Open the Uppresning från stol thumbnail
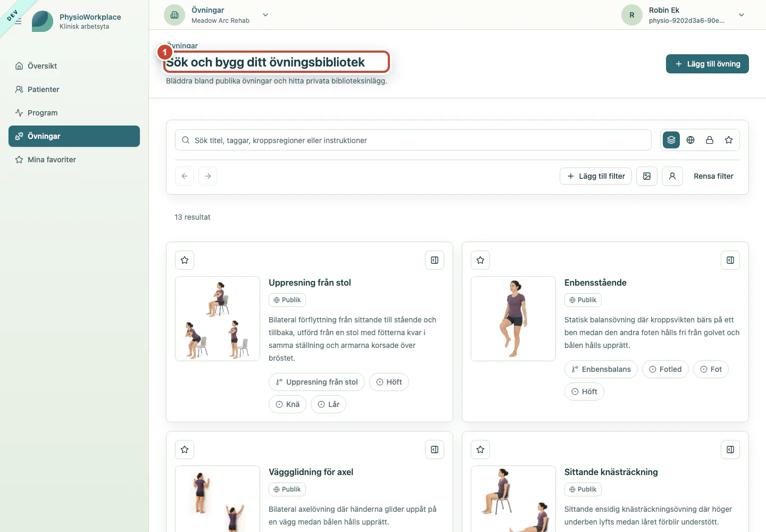This screenshot has height=532, width=766. (218, 319)
